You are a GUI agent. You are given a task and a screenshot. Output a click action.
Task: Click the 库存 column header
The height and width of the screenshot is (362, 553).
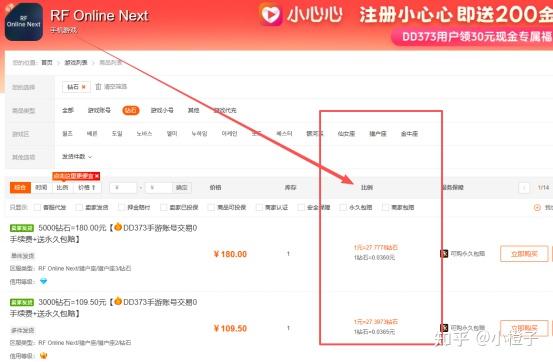point(290,188)
